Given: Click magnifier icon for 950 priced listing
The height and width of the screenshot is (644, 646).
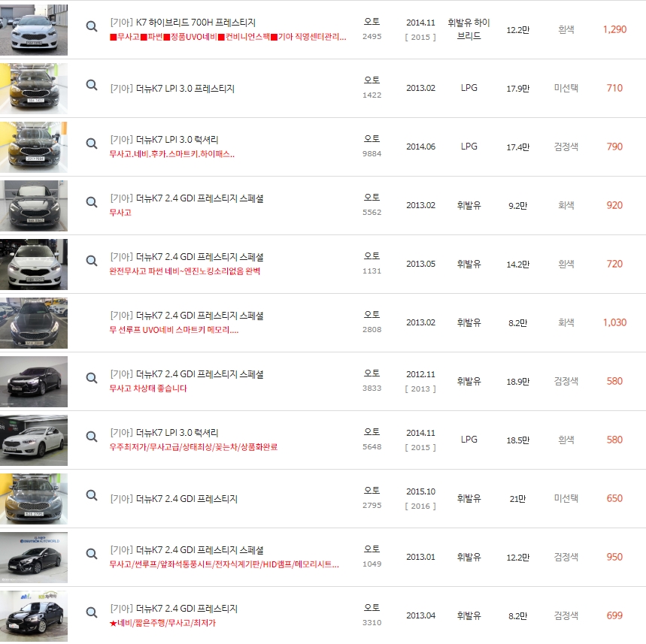Looking at the screenshot, I should pyautogui.click(x=92, y=554).
